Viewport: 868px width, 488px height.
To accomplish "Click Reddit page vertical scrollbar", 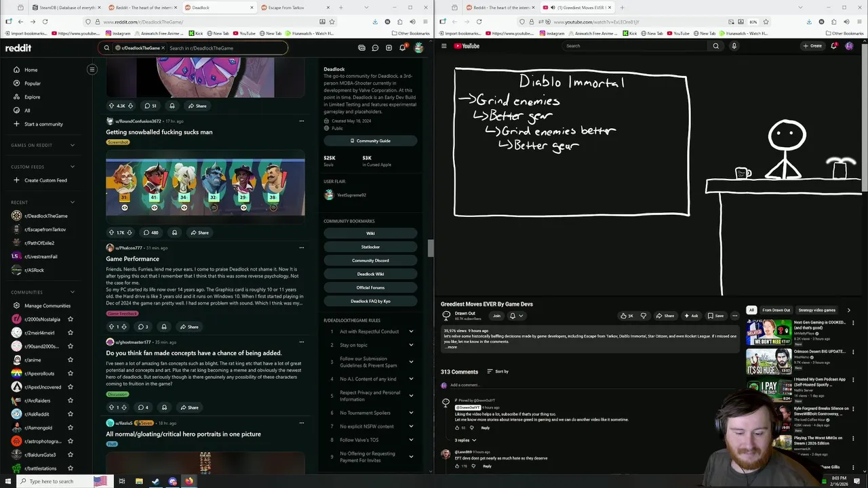I will [431, 249].
